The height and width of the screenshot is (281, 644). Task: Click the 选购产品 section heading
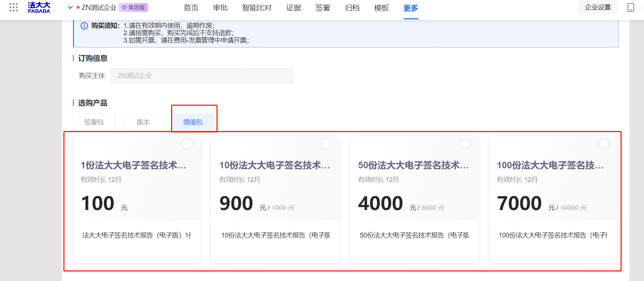point(93,103)
